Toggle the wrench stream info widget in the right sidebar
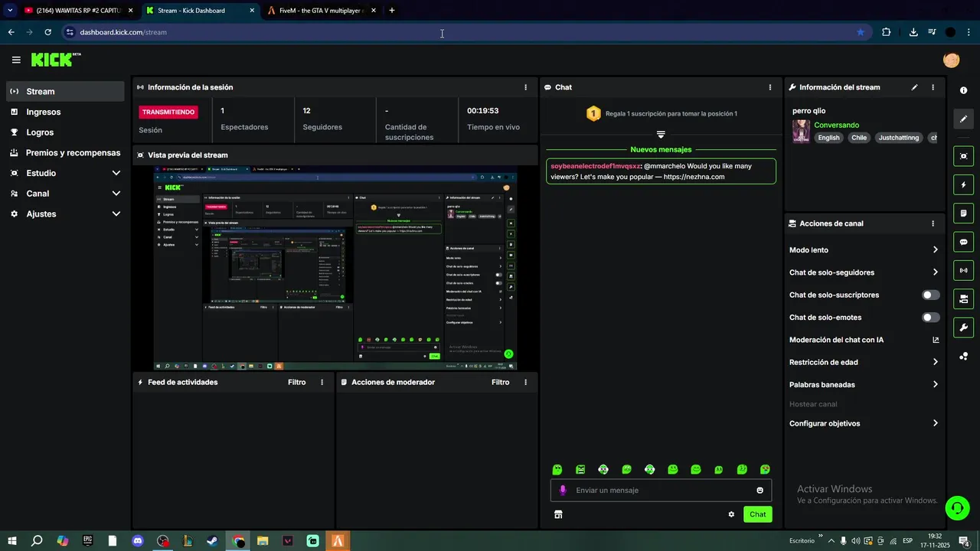 coord(963,328)
